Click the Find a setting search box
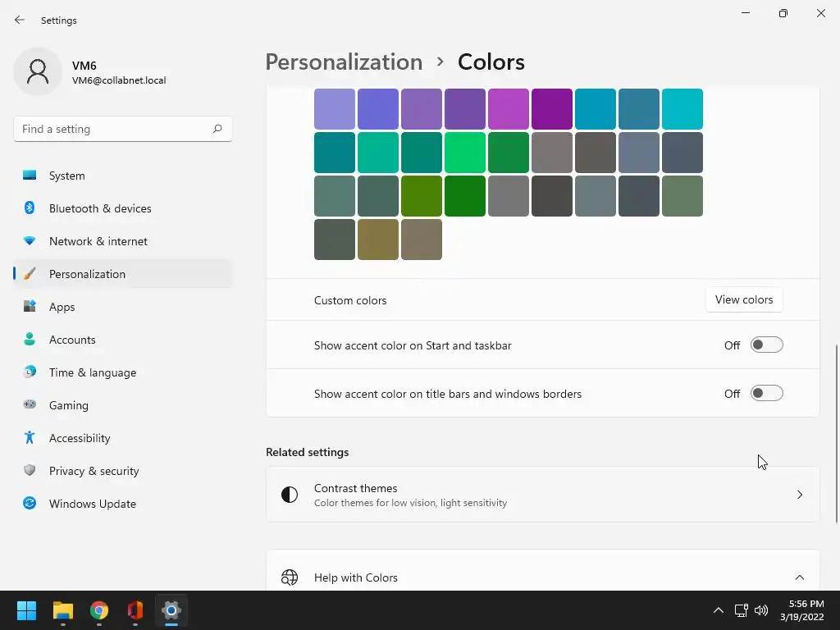 click(x=123, y=129)
